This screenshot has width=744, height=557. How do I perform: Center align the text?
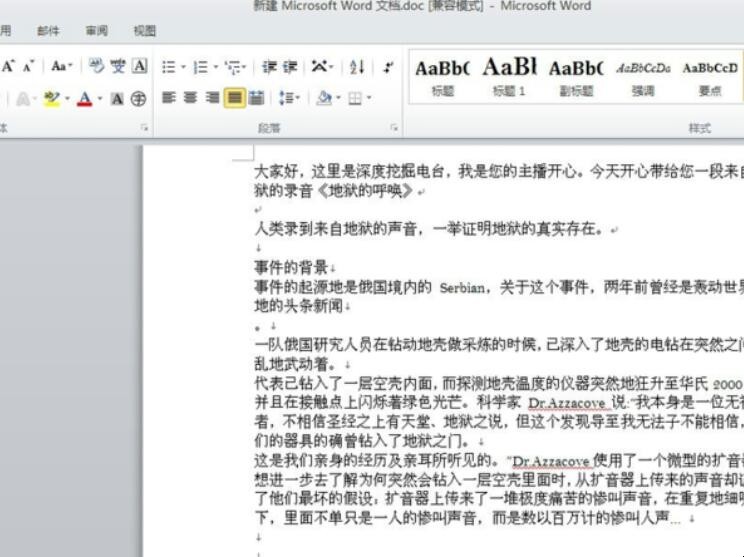190,98
